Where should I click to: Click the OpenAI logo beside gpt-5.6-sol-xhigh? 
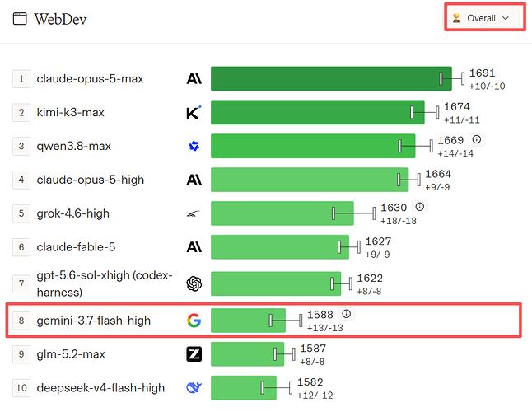[194, 283]
